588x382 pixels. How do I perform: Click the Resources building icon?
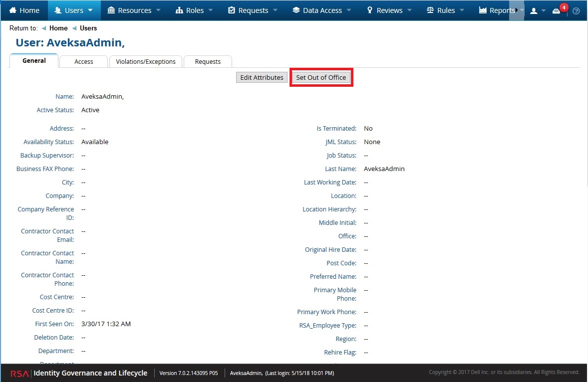pos(111,10)
